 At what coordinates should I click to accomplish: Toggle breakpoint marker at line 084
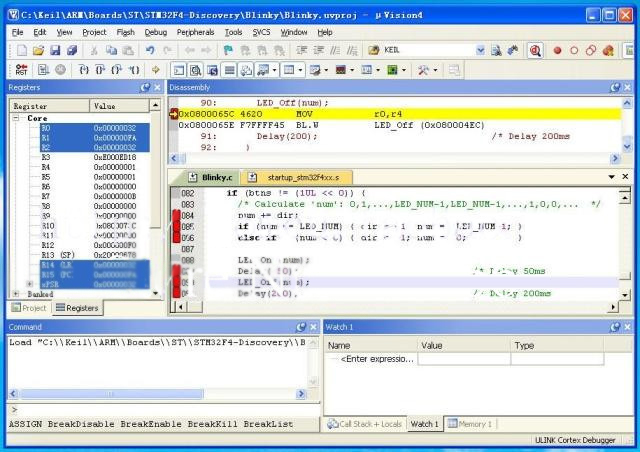(178, 215)
